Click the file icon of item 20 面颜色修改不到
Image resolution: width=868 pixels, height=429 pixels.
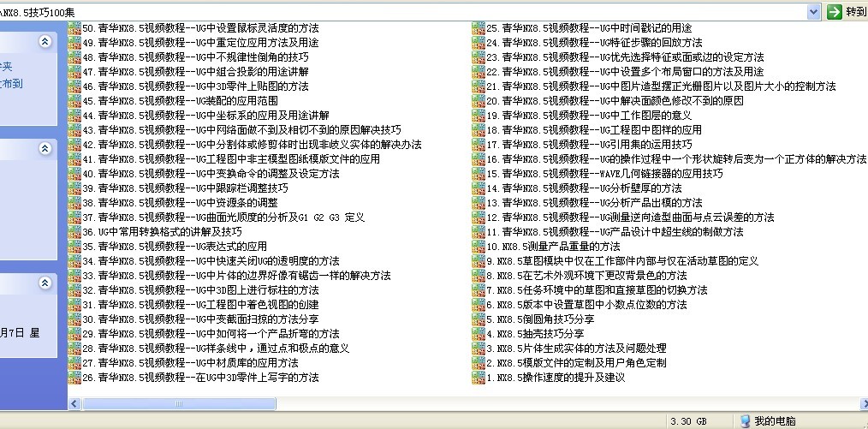tap(479, 101)
